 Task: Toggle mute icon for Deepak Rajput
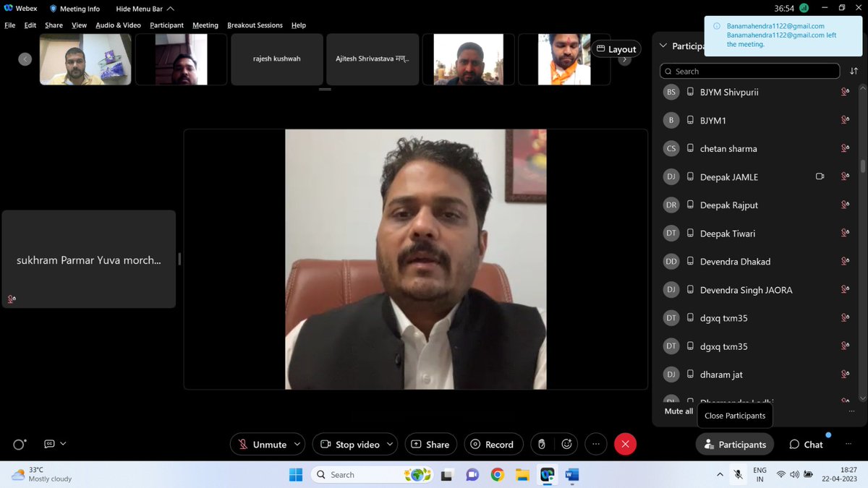(x=844, y=205)
